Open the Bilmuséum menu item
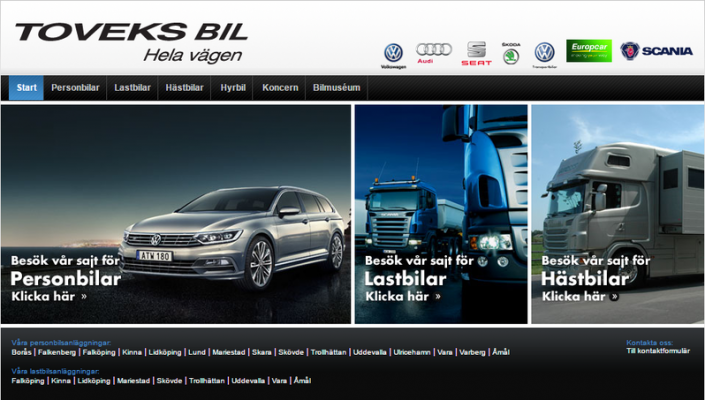This screenshot has height=400, width=705. coord(336,88)
